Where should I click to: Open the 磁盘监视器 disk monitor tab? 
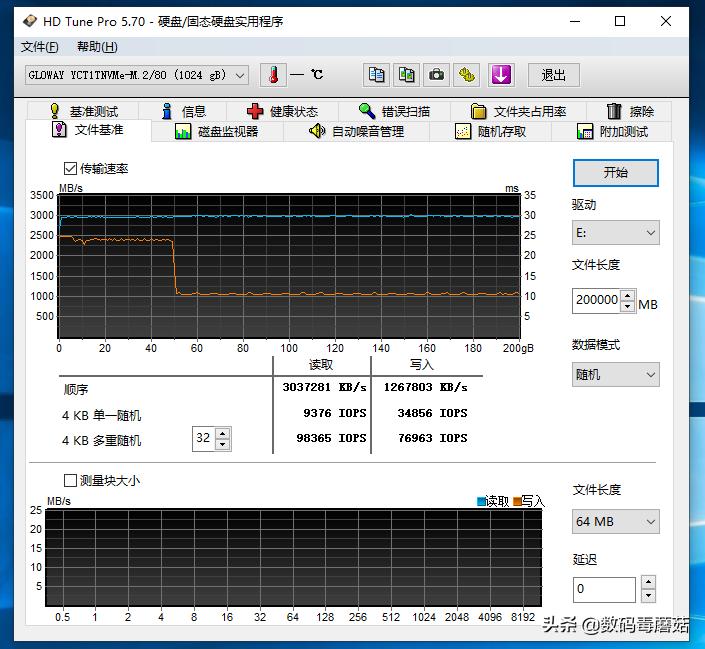[217, 131]
